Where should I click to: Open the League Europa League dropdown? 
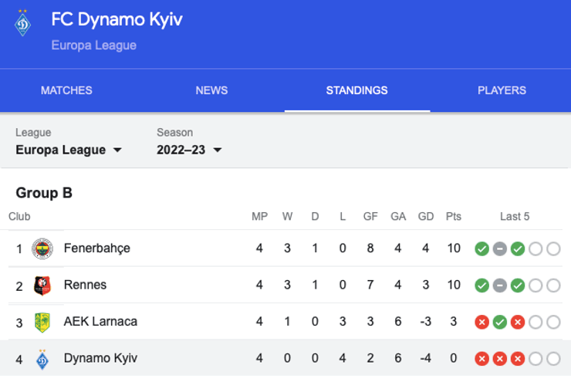point(69,150)
